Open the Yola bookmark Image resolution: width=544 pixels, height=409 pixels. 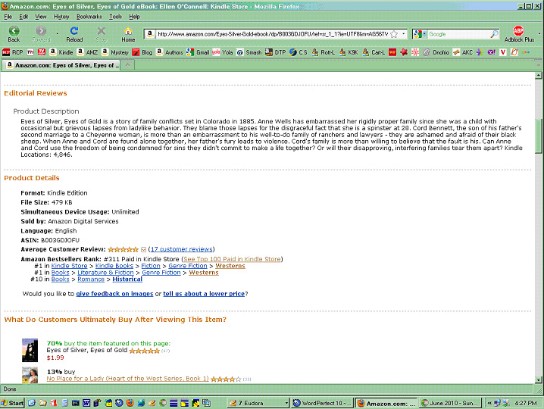tap(223, 52)
